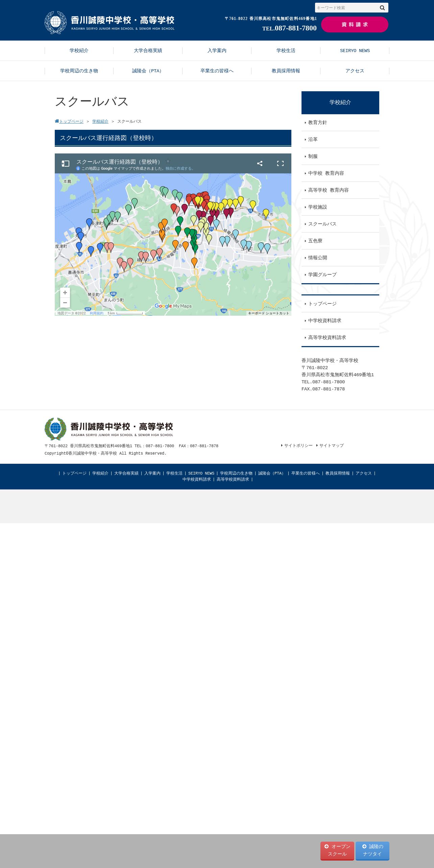This screenshot has height=868, width=434.
Task: Click the map info icon
Action: coord(78,168)
